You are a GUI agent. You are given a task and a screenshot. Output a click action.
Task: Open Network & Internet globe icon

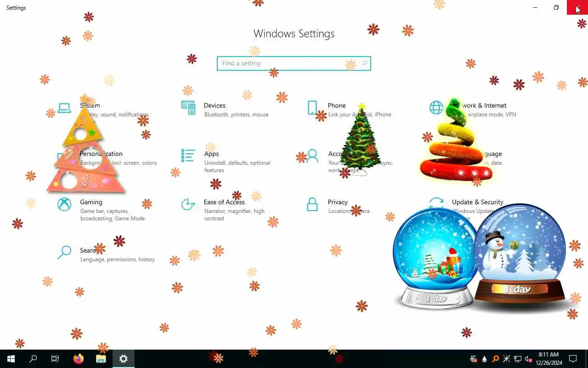click(x=436, y=108)
